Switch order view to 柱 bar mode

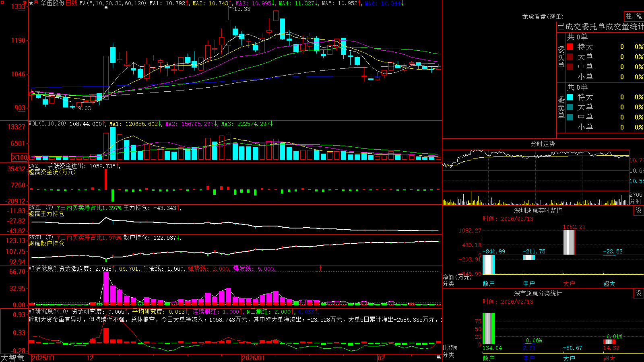tap(629, 16)
